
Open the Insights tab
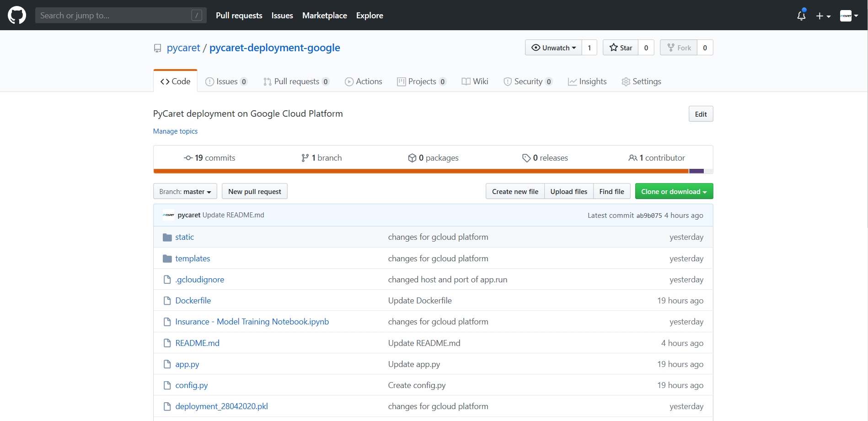tap(587, 81)
